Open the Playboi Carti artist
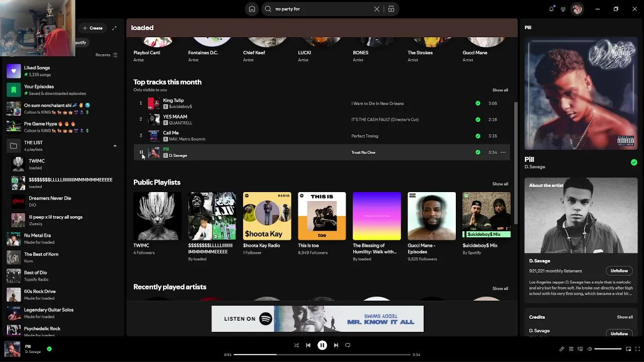Image resolution: width=644 pixels, height=362 pixels. coord(147,52)
